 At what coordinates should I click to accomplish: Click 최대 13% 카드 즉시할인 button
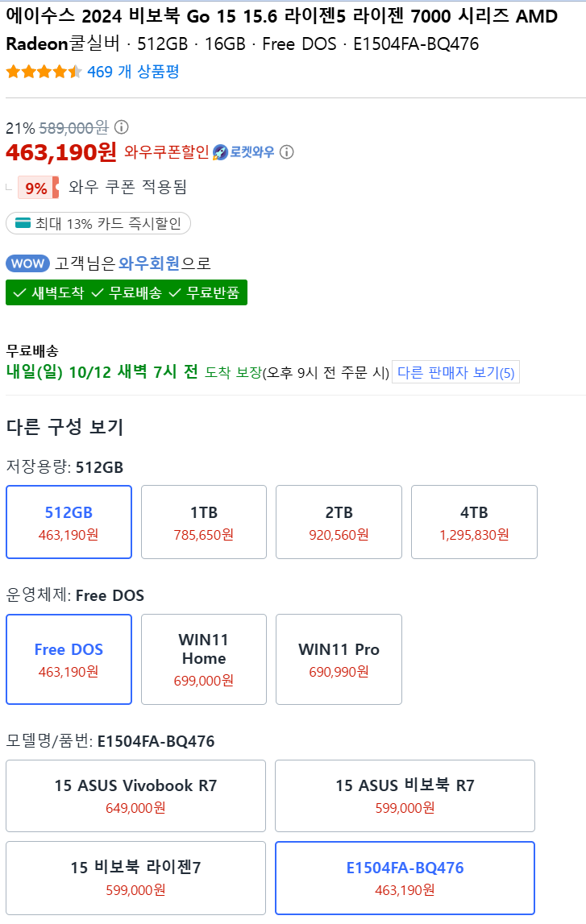(98, 223)
